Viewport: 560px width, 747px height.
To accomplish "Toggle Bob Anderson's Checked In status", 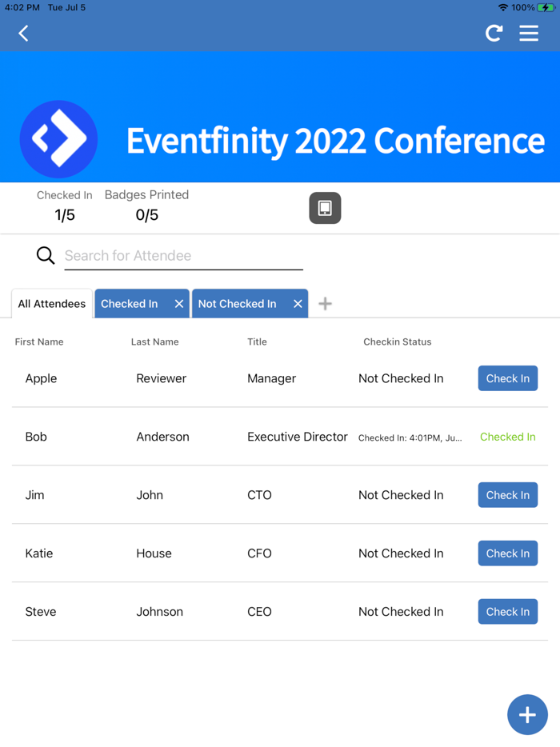I will click(507, 437).
